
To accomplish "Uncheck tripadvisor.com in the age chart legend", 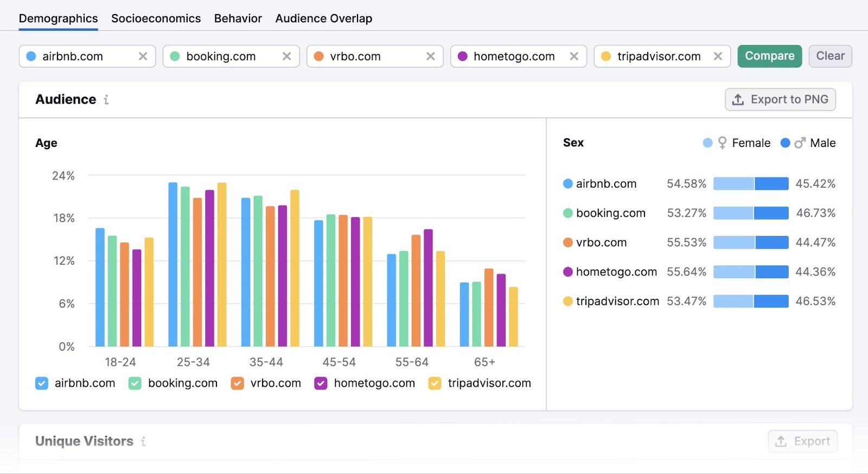I will click(x=435, y=383).
